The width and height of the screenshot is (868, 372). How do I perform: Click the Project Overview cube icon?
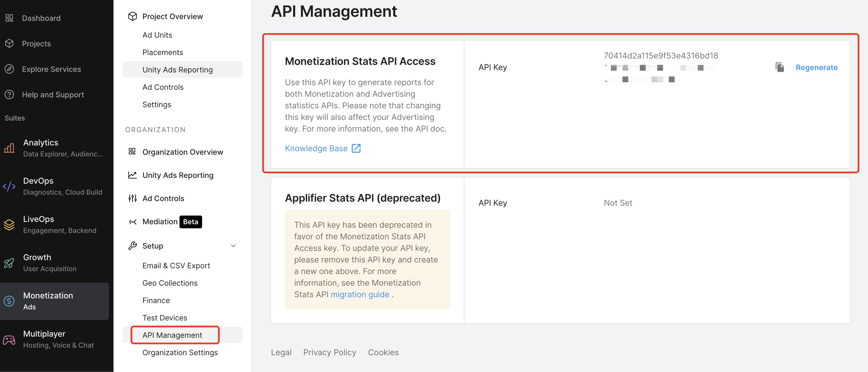[132, 16]
